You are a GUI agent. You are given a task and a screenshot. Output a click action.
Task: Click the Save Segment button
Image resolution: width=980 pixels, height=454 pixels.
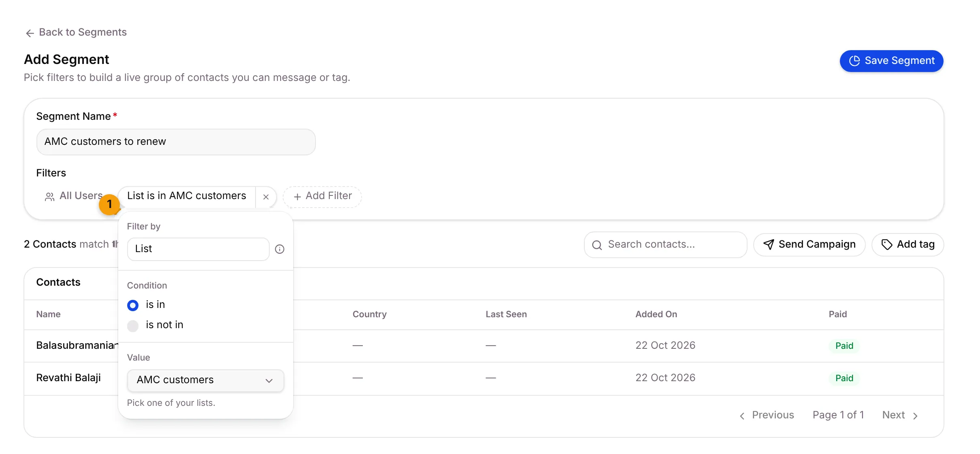(x=891, y=61)
